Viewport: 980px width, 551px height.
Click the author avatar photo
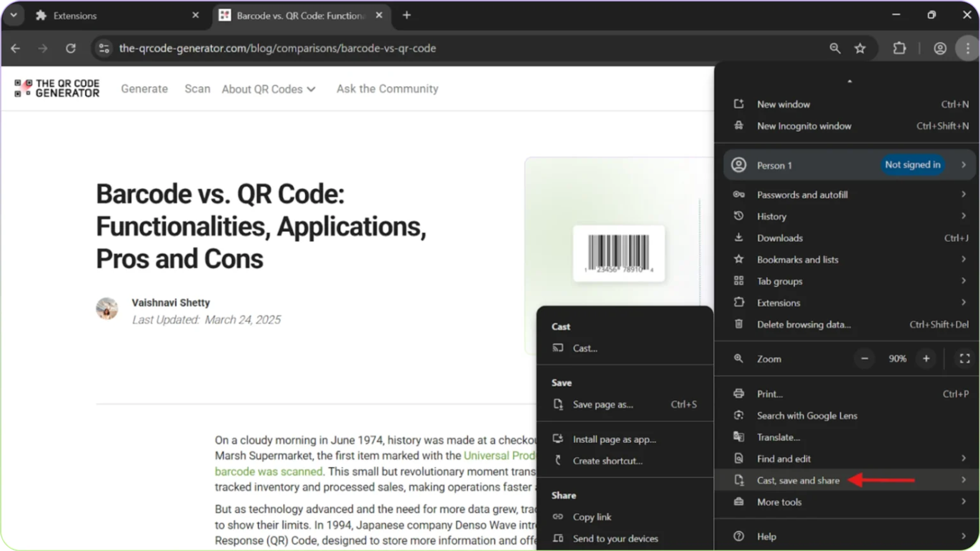(x=107, y=309)
